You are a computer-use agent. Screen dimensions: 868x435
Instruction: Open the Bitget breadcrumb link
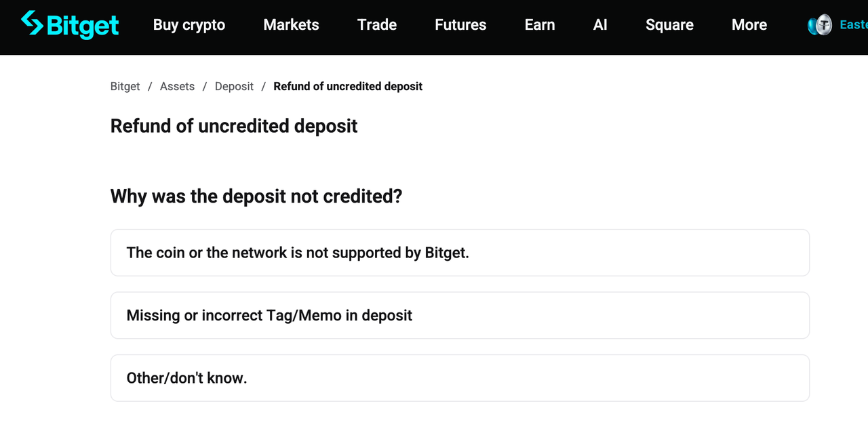[125, 86]
